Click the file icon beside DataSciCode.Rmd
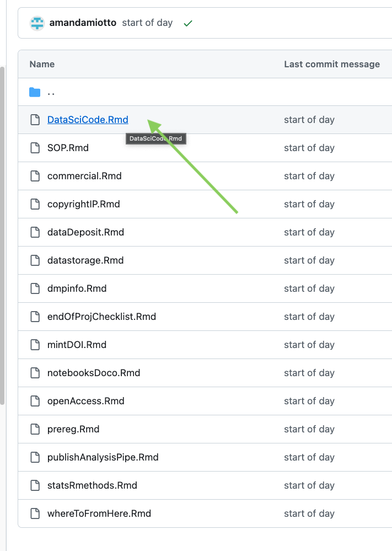The height and width of the screenshot is (551, 392). 35,120
